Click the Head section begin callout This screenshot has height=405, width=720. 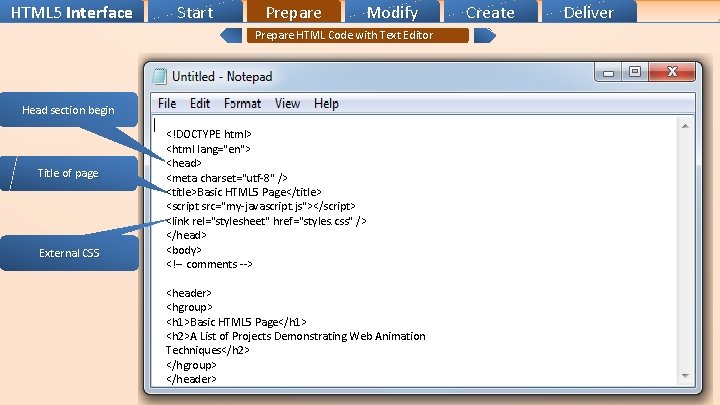pos(68,110)
